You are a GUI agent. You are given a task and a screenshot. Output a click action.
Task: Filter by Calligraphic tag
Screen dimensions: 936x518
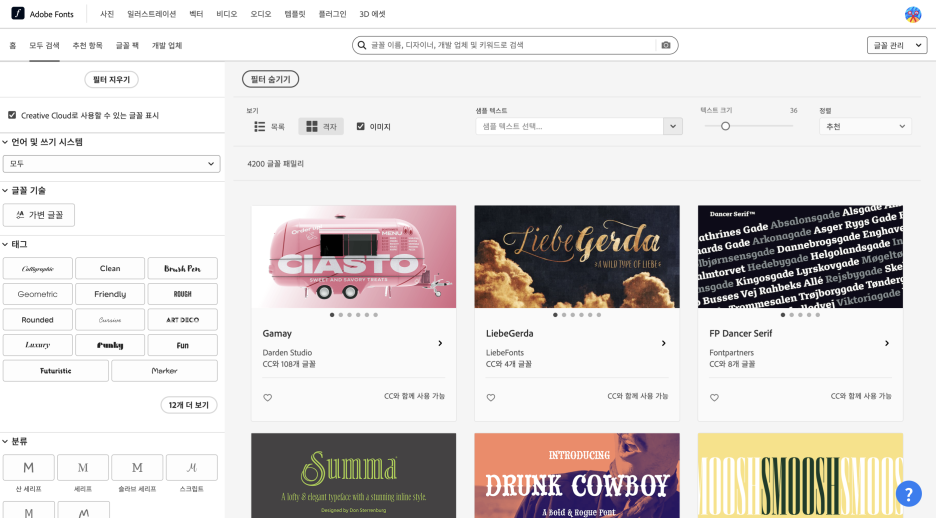[38, 269]
